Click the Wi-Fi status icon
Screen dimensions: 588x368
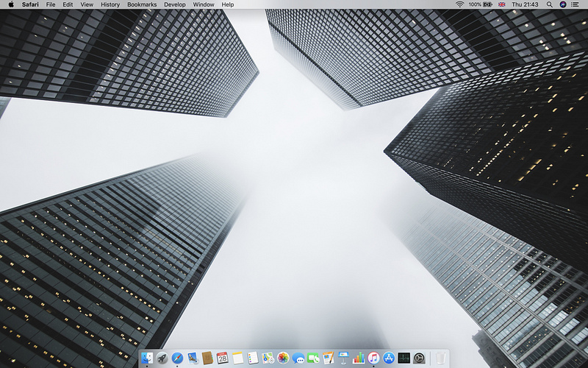[x=460, y=4]
